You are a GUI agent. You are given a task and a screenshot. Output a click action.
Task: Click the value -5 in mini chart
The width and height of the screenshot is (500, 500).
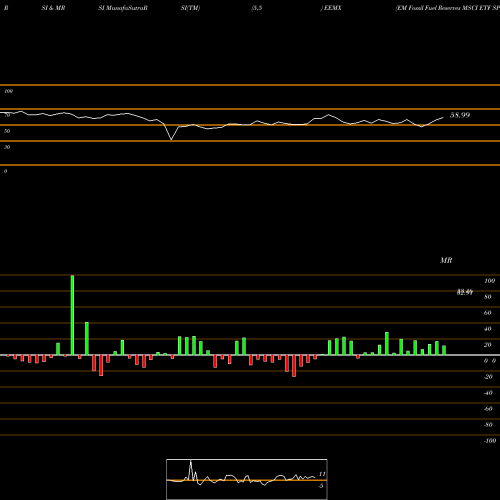coord(321,486)
